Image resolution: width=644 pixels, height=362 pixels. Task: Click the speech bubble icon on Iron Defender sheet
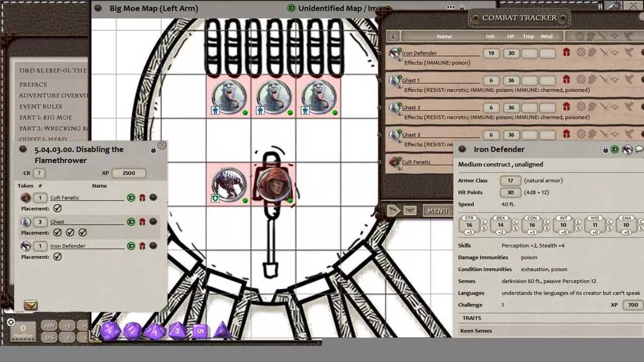[639, 149]
